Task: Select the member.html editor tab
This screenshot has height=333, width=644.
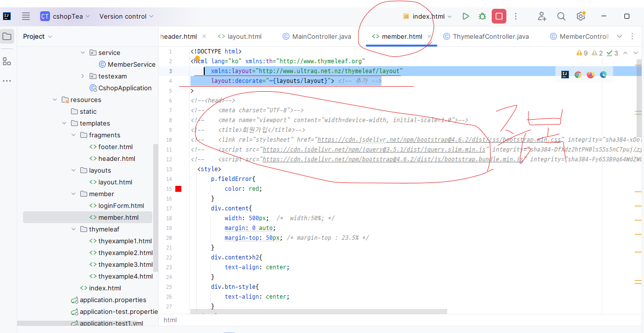Action: [x=397, y=36]
